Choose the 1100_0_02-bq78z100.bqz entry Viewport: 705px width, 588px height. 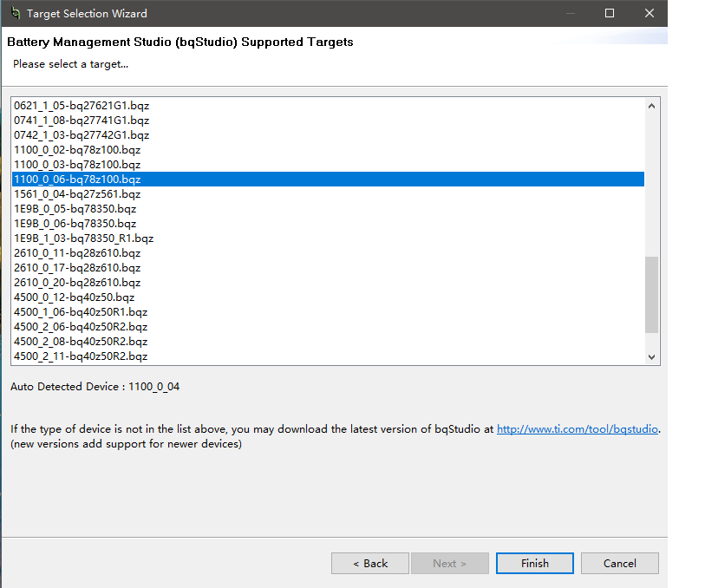pyautogui.click(x=77, y=149)
